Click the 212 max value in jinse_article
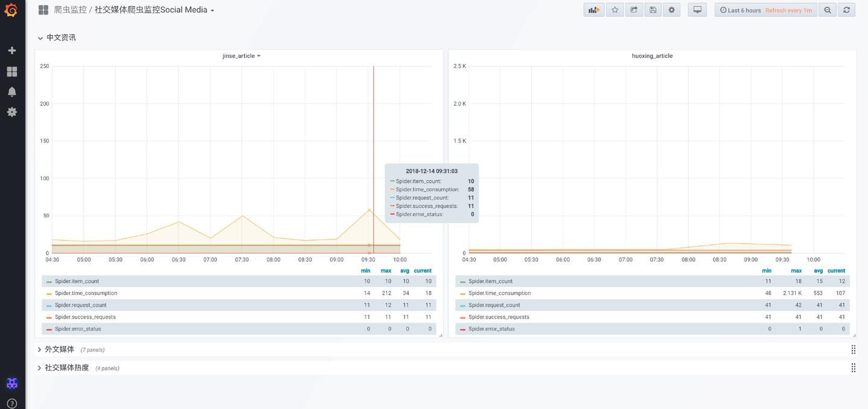The height and width of the screenshot is (409, 868). 386,293
